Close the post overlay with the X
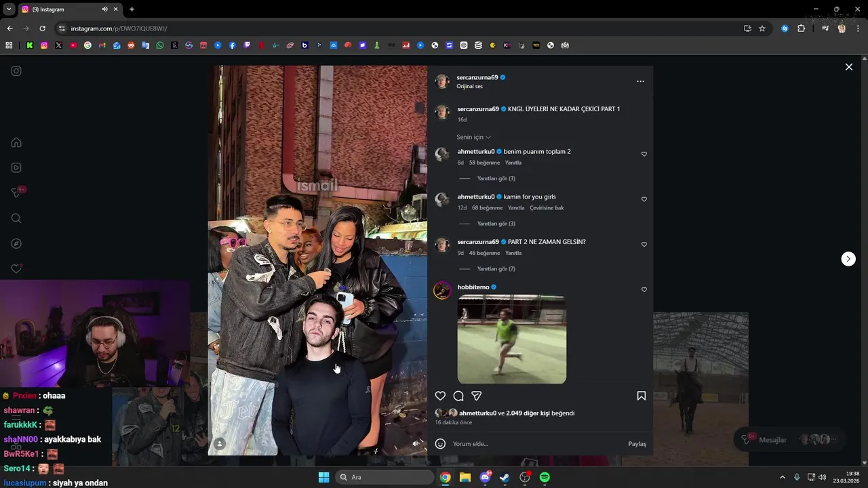Screen dimensions: 868x488 point(848,66)
